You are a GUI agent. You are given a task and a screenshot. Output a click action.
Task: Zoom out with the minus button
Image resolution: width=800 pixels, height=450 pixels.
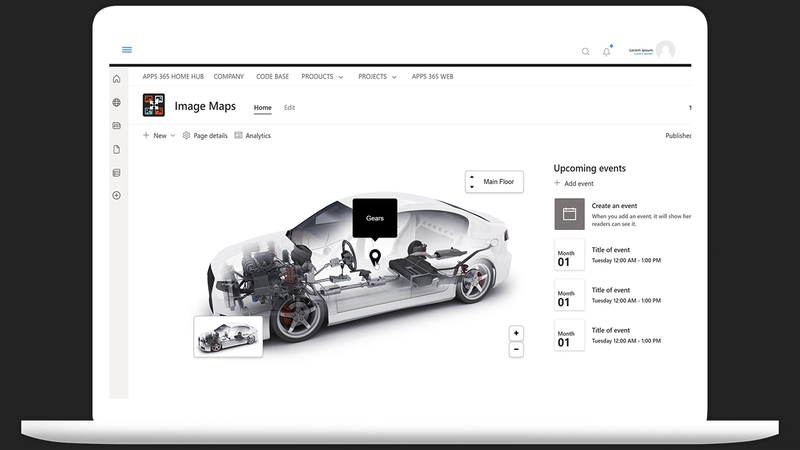point(516,349)
